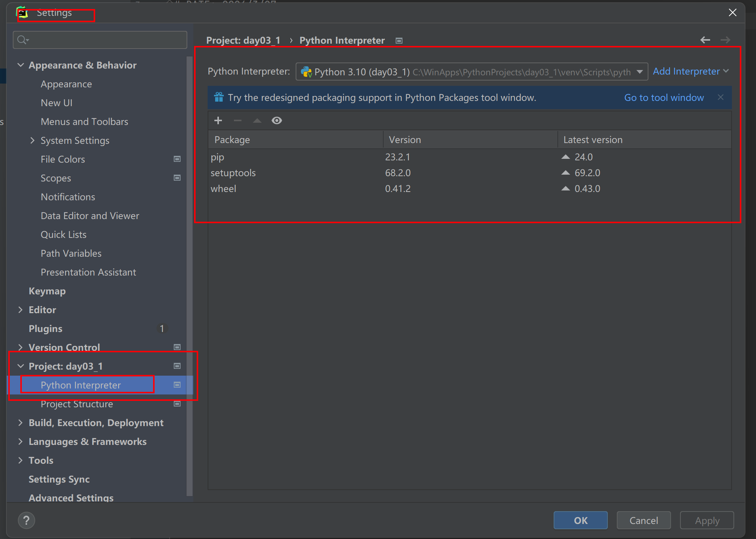
Task: Open the Keymap settings page
Action: tap(47, 291)
